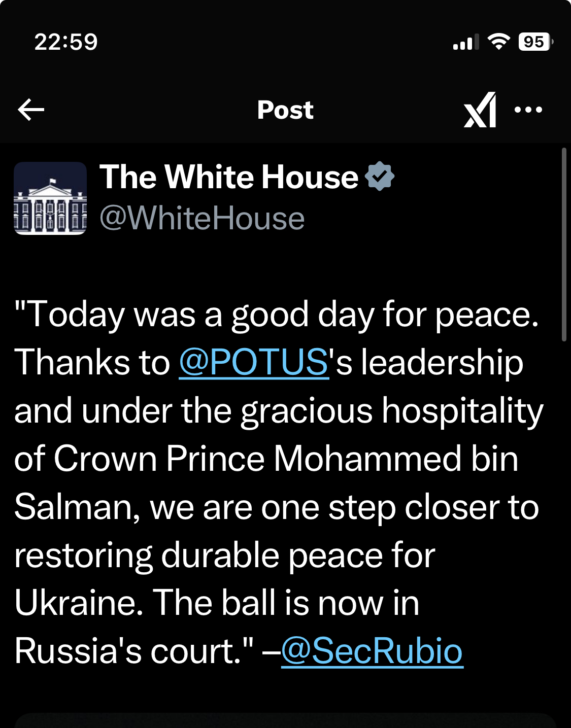This screenshot has height=728, width=571.
Task: Open the @SecRubio mention link
Action: point(372,650)
